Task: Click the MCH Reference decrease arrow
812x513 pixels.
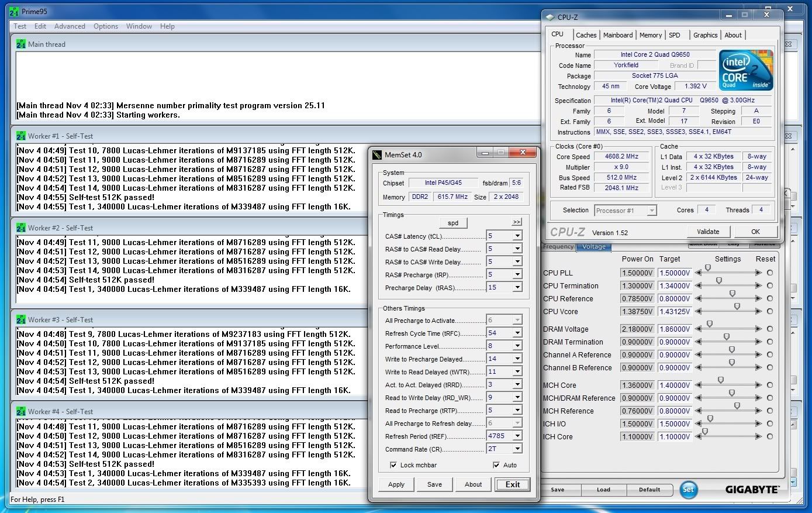Action: click(x=699, y=411)
